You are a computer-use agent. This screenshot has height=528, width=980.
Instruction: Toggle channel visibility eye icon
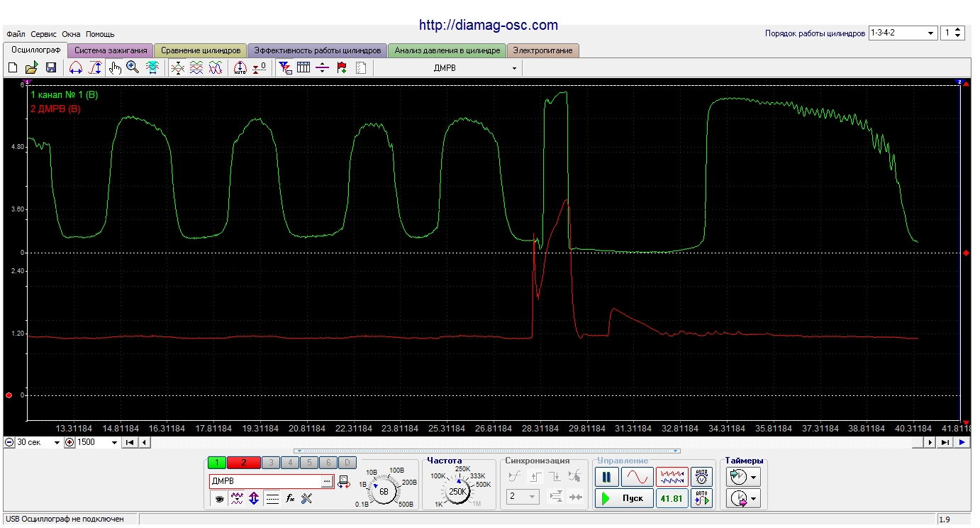point(220,499)
